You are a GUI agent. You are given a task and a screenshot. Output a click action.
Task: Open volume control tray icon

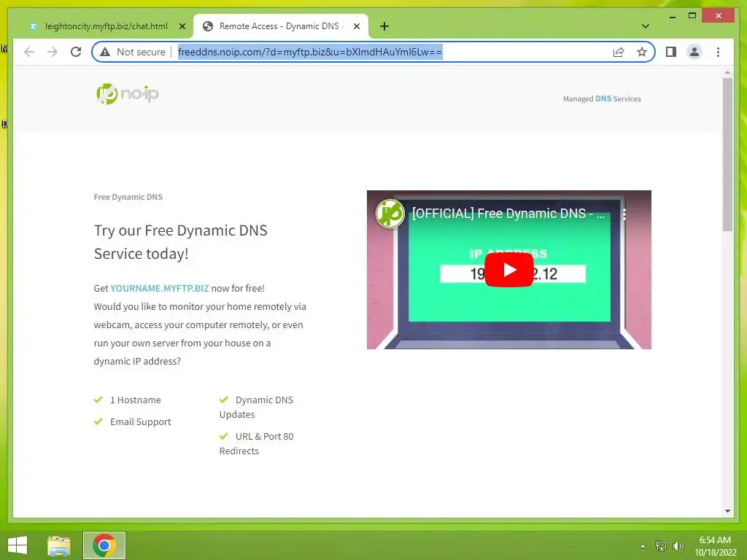[x=678, y=546]
